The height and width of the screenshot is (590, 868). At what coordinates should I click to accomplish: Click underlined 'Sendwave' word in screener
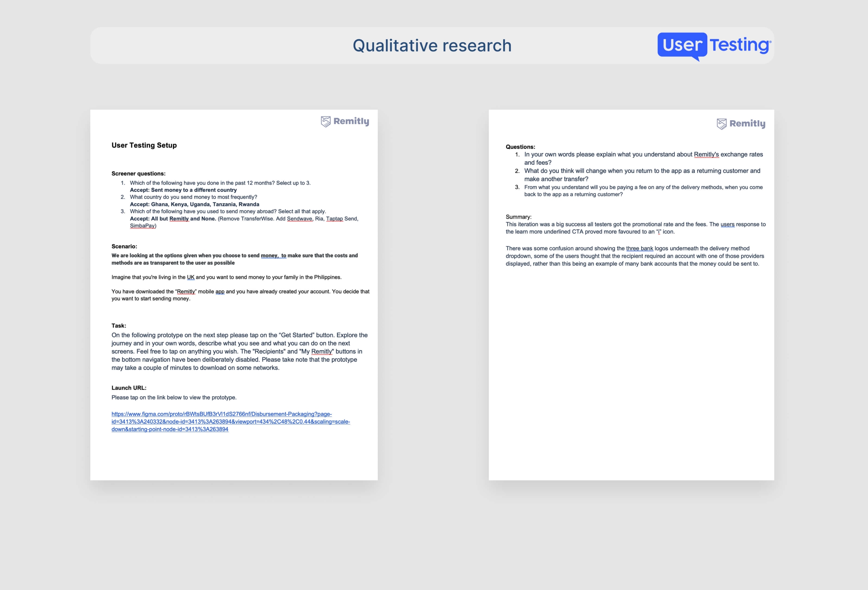pos(299,219)
